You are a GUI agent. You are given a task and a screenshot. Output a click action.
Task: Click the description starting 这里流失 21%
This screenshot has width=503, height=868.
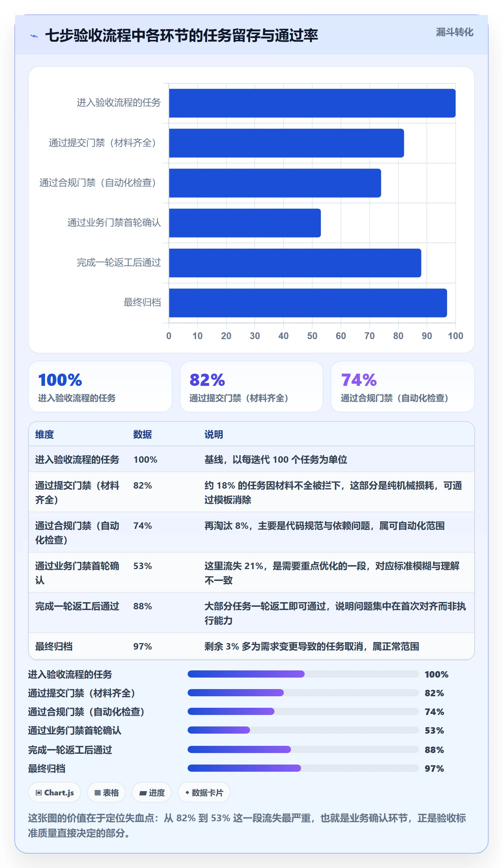(332, 573)
